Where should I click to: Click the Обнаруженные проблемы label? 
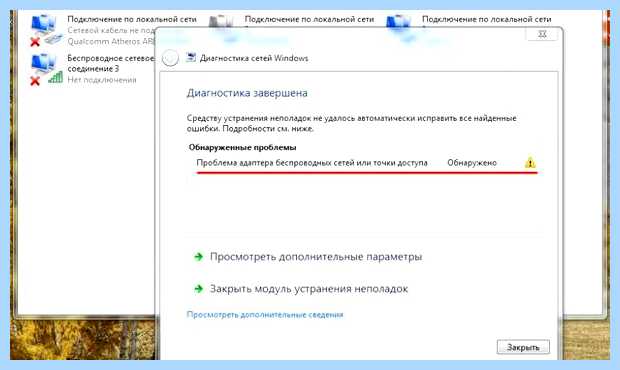pyautogui.click(x=242, y=147)
